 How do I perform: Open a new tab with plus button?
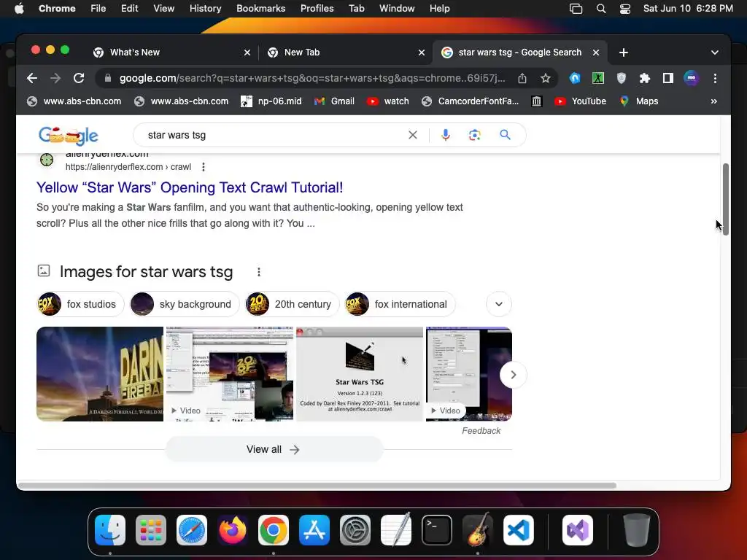[x=624, y=52]
